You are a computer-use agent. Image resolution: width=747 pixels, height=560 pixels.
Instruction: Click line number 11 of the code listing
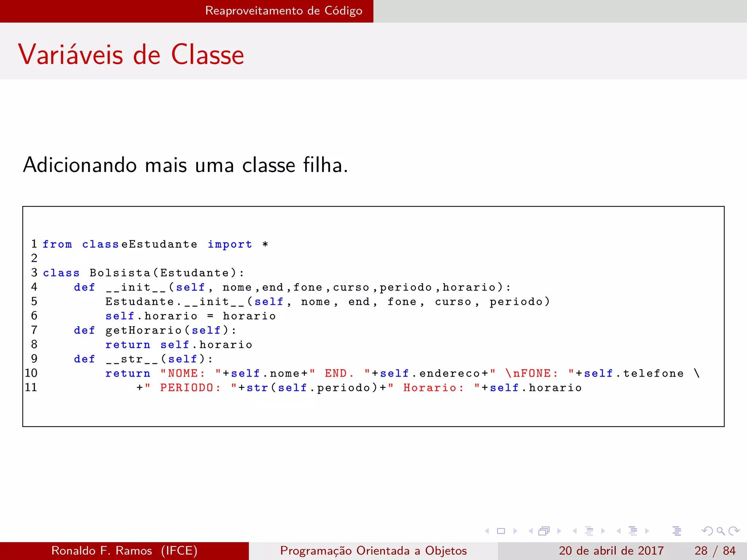31,387
